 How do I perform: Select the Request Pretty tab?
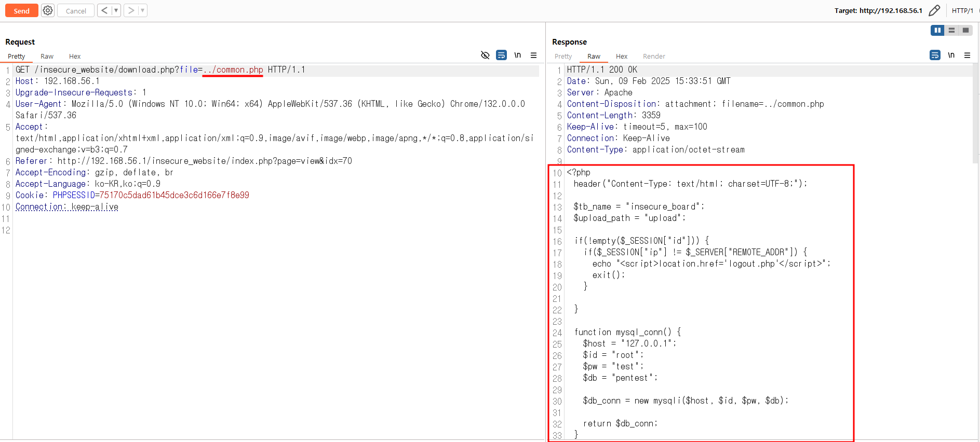click(17, 56)
